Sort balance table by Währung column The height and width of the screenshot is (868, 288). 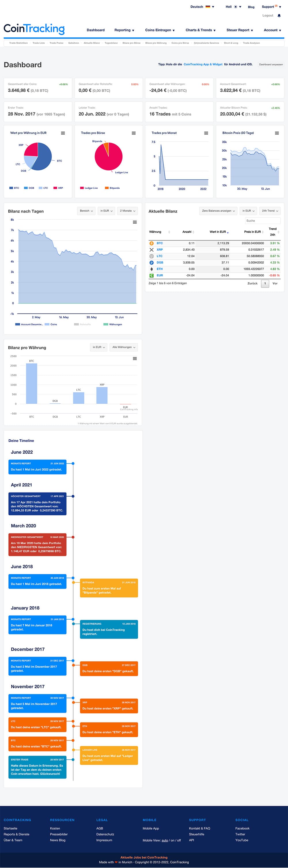(x=159, y=232)
